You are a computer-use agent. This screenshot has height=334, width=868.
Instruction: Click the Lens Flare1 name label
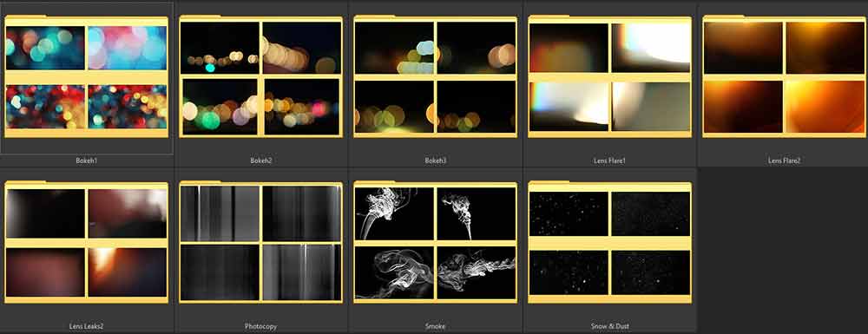(609, 160)
